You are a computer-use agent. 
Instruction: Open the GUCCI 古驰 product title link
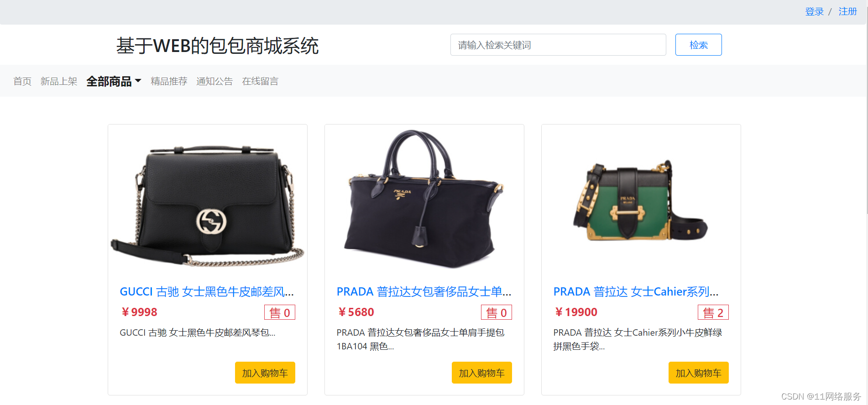pyautogui.click(x=207, y=291)
